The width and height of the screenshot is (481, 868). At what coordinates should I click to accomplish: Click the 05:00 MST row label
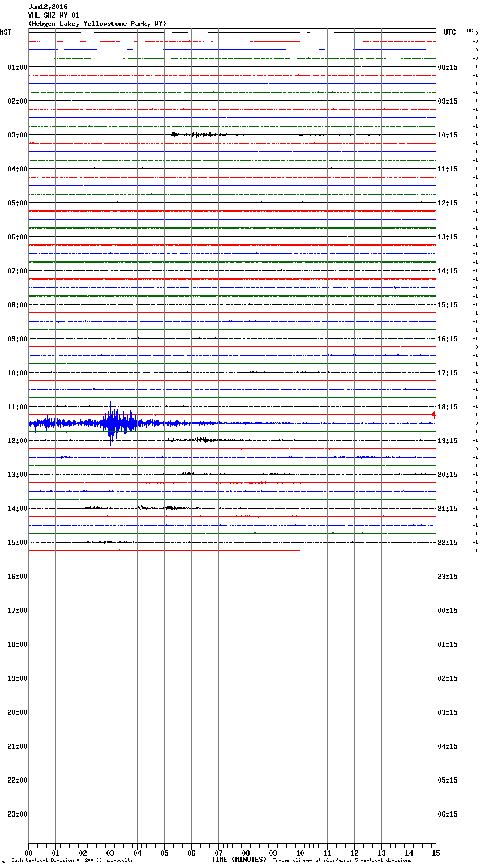coord(18,203)
